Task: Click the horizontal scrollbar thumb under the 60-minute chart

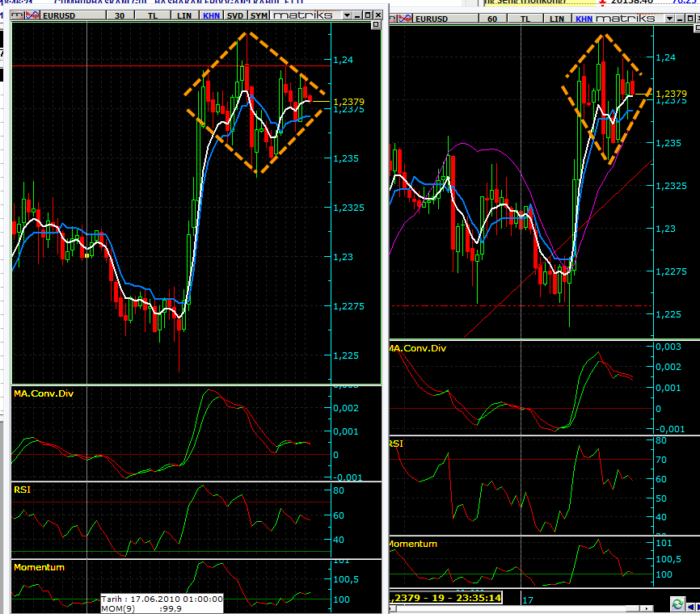Action: tap(633, 608)
